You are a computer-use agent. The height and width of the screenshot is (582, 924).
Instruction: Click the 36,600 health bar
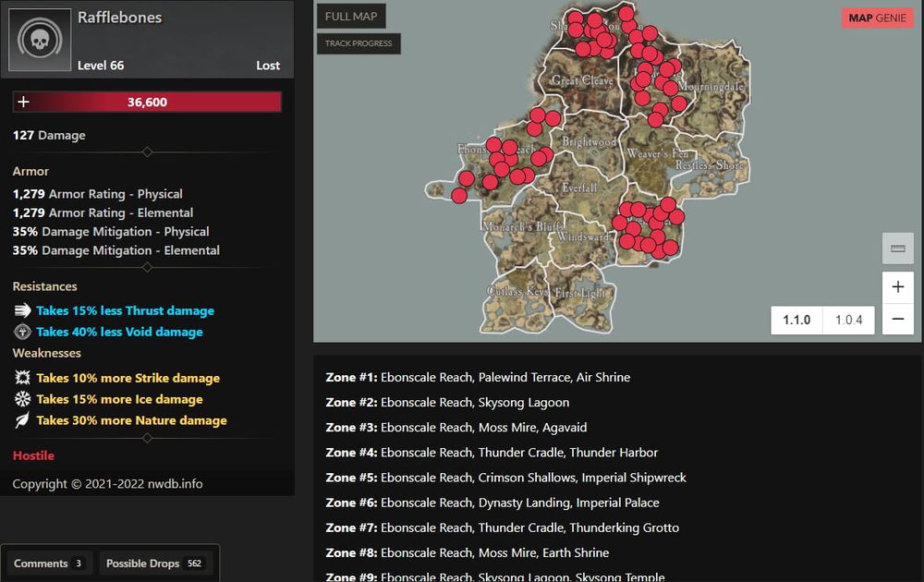[147, 102]
